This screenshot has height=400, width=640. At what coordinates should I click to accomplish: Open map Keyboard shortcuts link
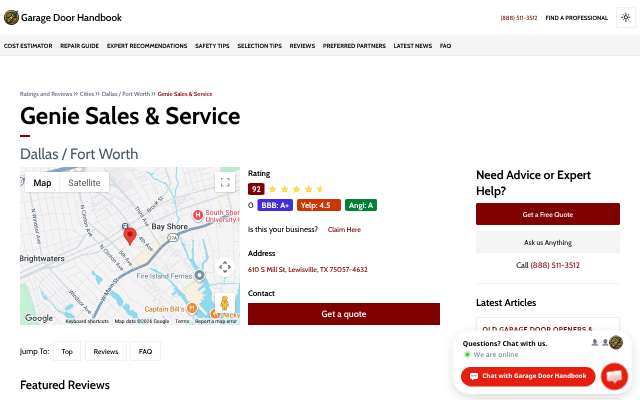click(x=87, y=321)
